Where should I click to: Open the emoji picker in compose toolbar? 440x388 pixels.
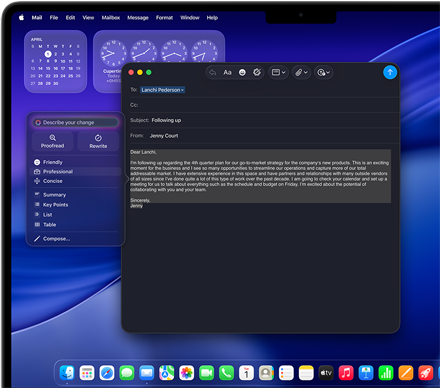[x=242, y=72]
